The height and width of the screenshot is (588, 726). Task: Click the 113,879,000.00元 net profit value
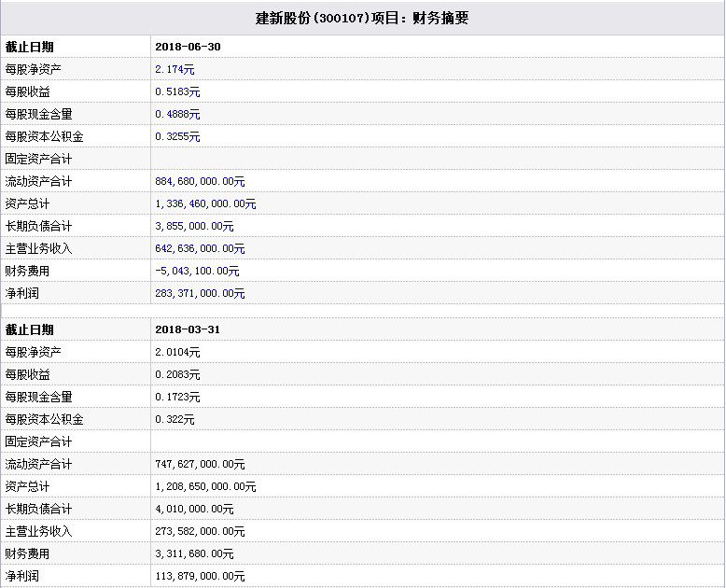[200, 576]
